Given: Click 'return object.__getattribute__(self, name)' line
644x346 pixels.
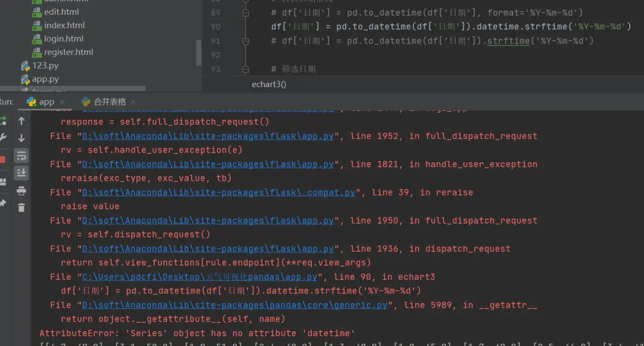Looking at the screenshot, I should pos(173,319).
